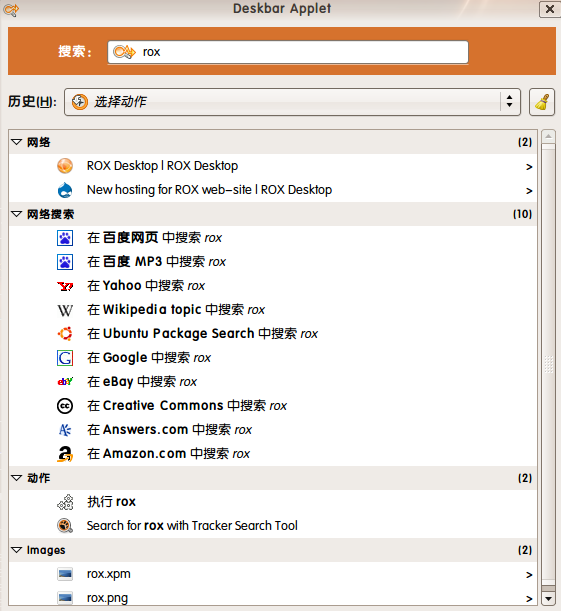The image size is (561, 611).
Task: Click the Wikipedia W icon
Action: tap(65, 310)
